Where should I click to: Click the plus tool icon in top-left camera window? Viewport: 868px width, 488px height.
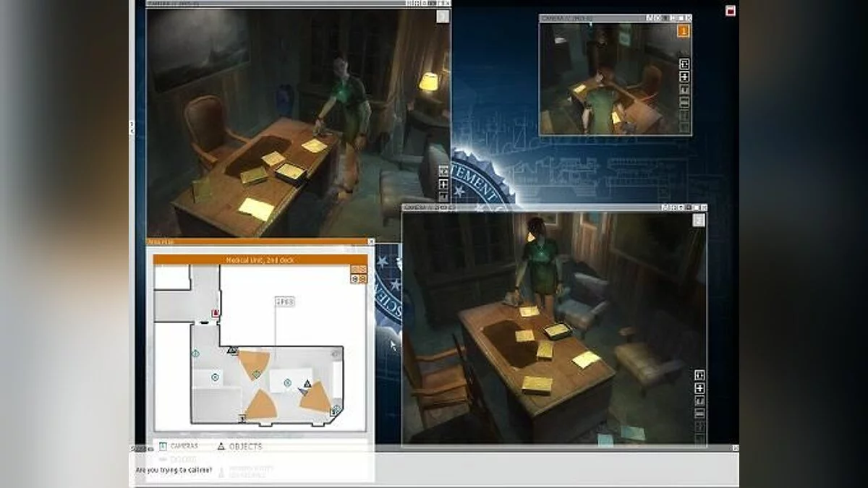click(x=443, y=184)
